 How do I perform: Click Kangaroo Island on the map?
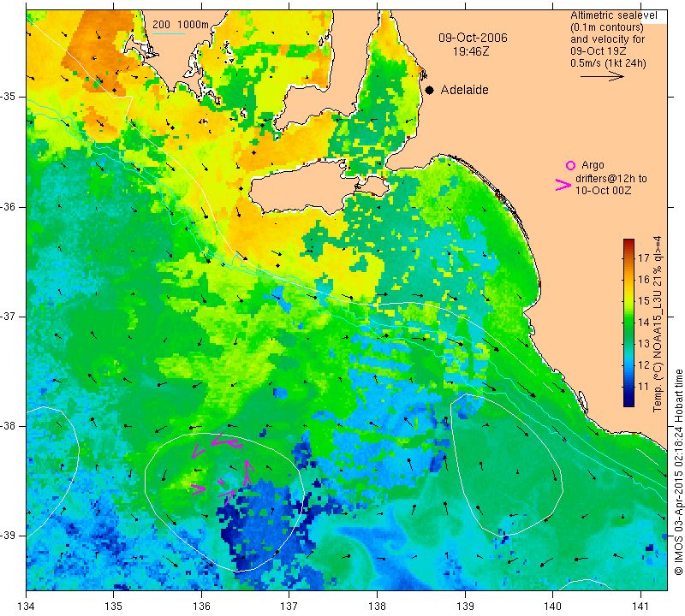306,187
